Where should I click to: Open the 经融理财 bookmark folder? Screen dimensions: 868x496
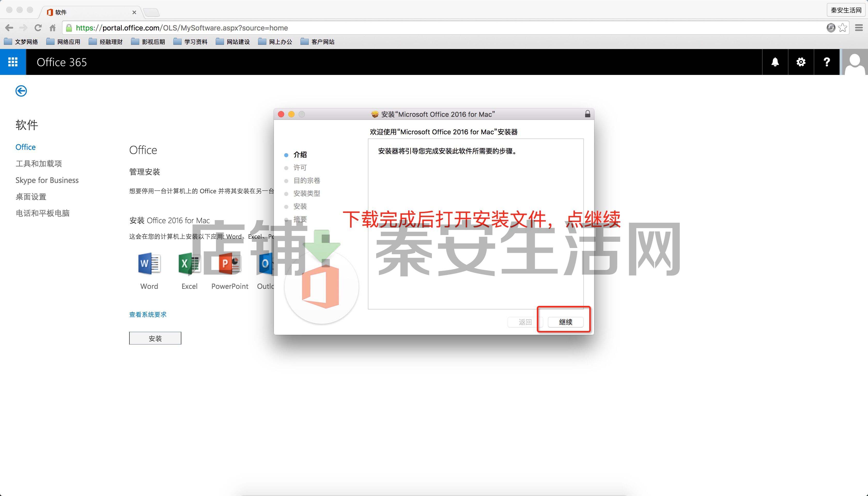pyautogui.click(x=106, y=42)
